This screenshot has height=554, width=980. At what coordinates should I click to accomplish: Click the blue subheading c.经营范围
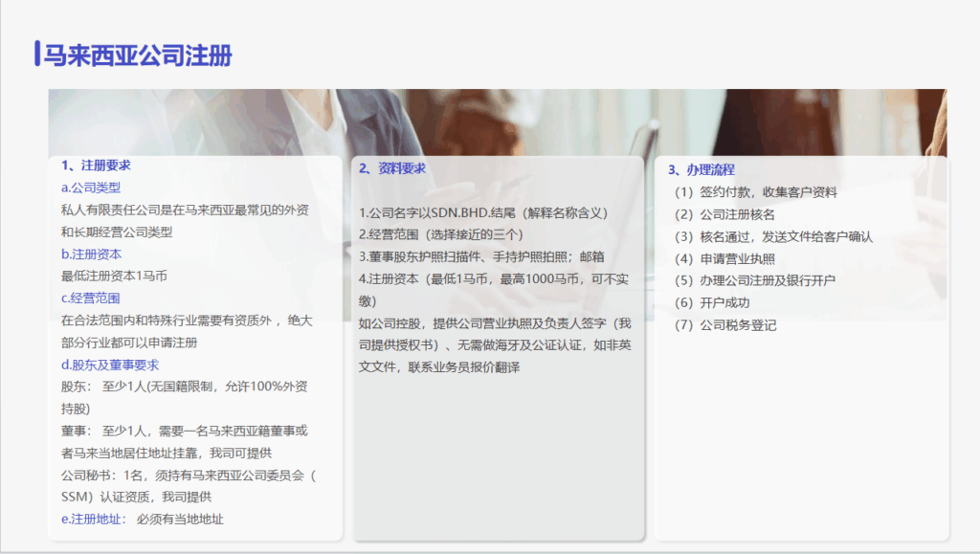[91, 299]
